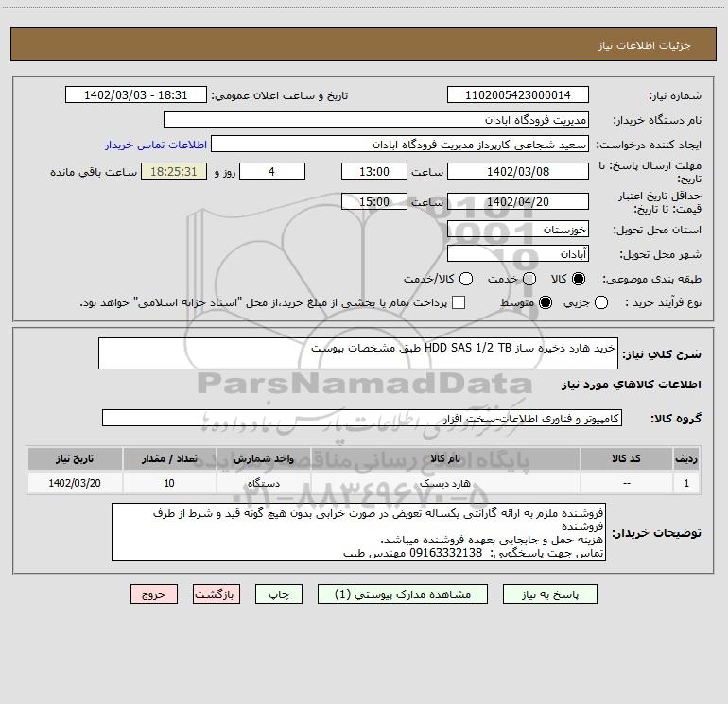Click the چاپ print button

click(x=279, y=594)
